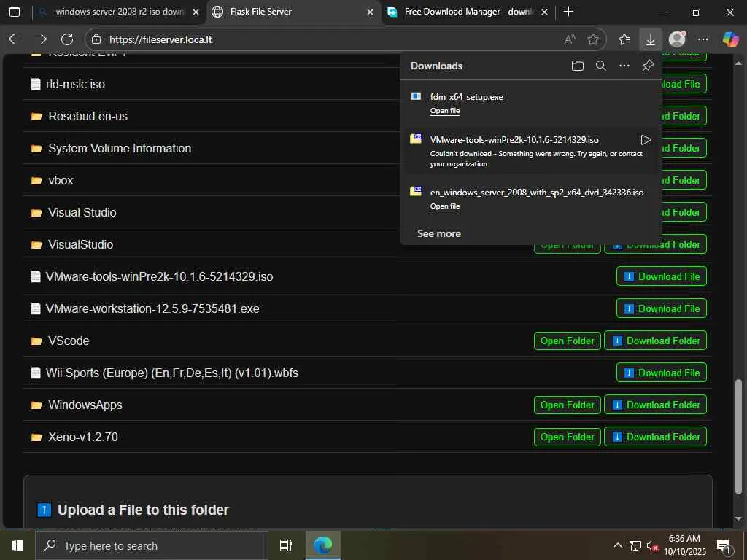747x560 pixels.
Task: Close the Flask File Server tab
Action: pos(370,12)
